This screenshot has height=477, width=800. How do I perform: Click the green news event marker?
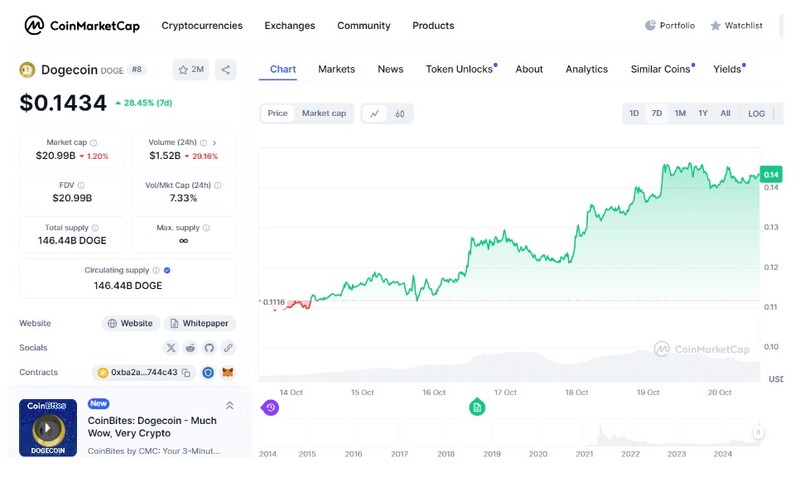pos(477,407)
